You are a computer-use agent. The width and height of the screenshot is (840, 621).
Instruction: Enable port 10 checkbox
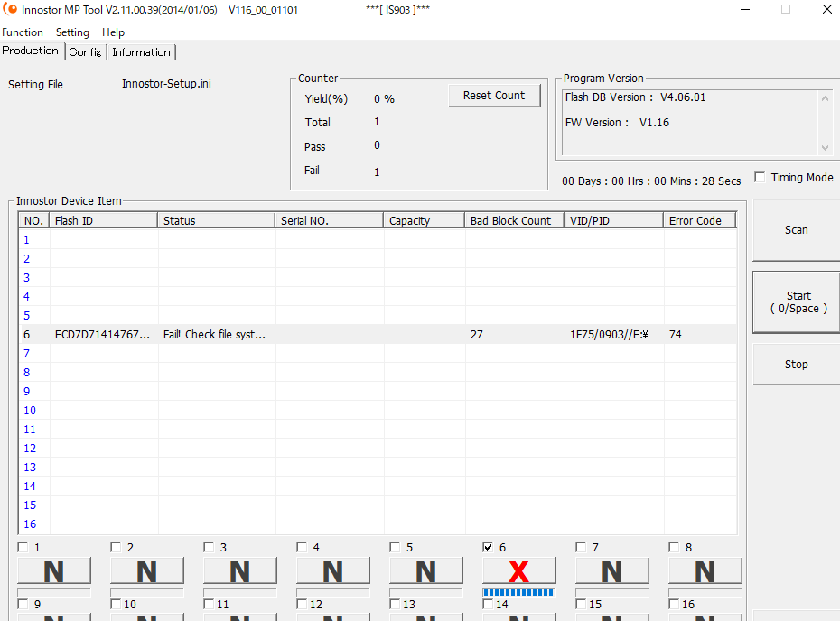pyautogui.click(x=116, y=604)
